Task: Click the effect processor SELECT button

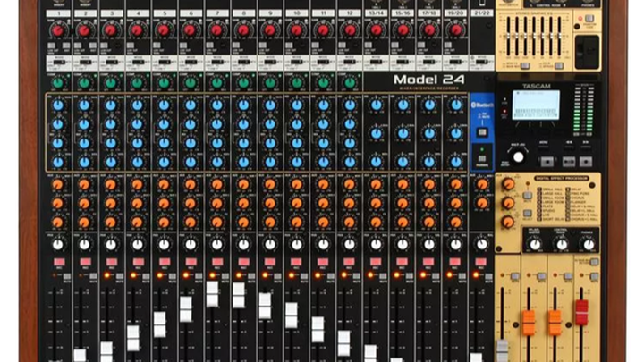Action: [528, 214]
